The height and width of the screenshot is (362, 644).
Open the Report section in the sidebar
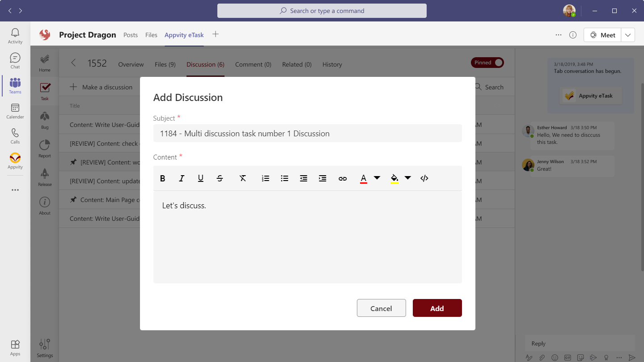[x=44, y=147]
